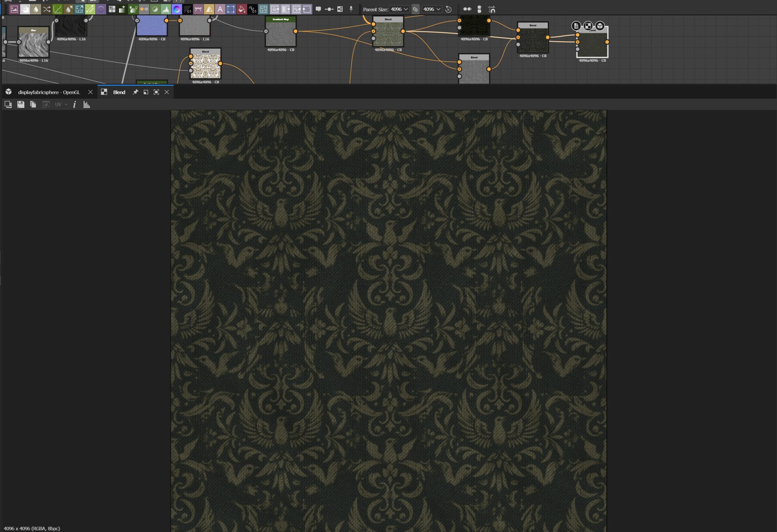Maximize the Blend 2D view panel
Image resolution: width=777 pixels, height=532 pixels.
156,92
